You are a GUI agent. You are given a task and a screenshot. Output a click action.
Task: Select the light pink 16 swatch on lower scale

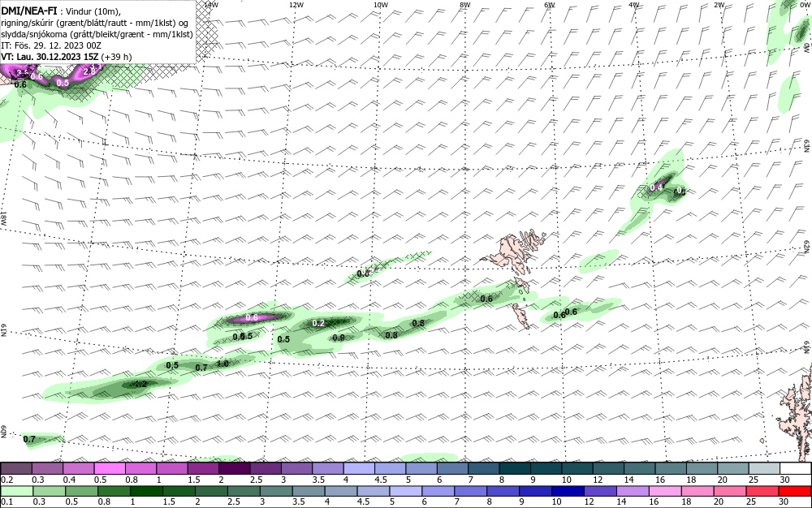(x=666, y=491)
